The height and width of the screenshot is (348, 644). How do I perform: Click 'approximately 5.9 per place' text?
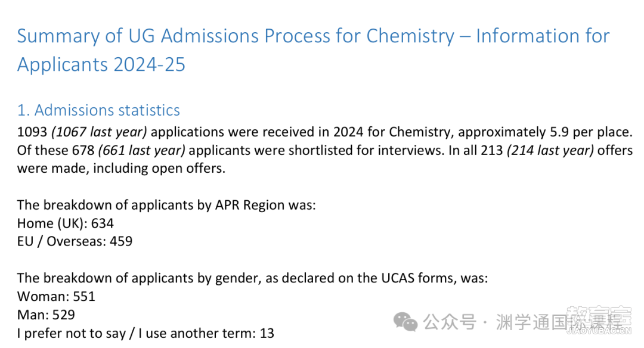544,132
